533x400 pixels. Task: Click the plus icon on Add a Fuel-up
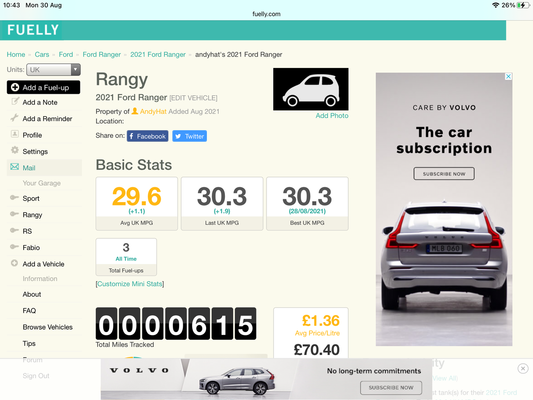pyautogui.click(x=15, y=87)
